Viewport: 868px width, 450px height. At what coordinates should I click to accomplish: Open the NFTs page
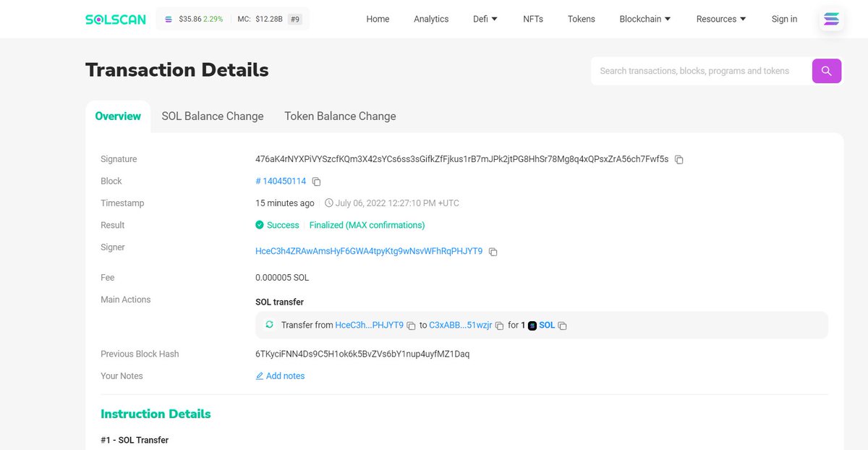pos(533,19)
